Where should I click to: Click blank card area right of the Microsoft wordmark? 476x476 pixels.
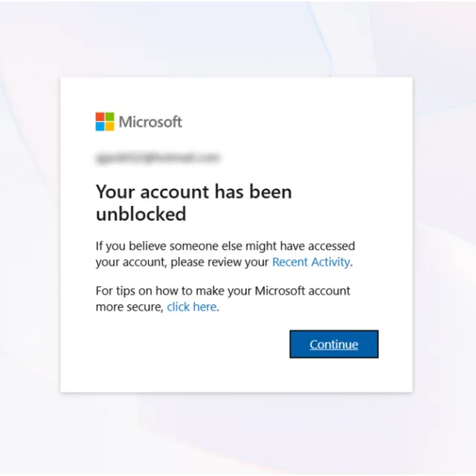pos(297,122)
